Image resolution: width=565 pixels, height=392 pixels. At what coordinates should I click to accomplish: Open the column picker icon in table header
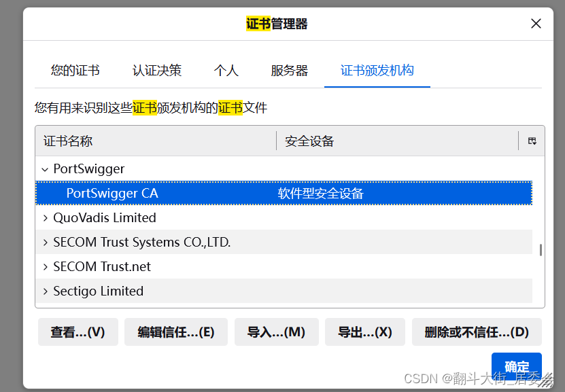[532, 141]
